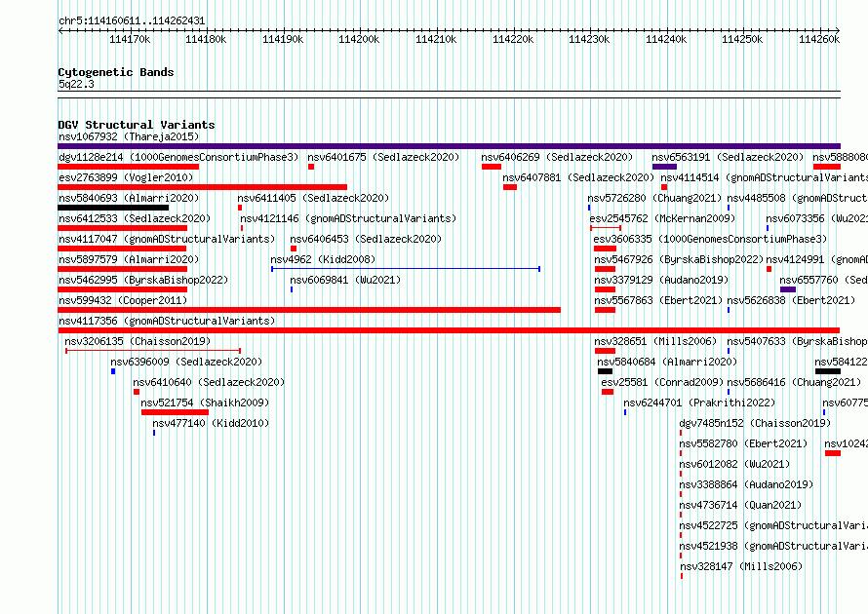Open variant nsv328651 (Mills2006)
This screenshot has height=614, width=868.
point(655,341)
